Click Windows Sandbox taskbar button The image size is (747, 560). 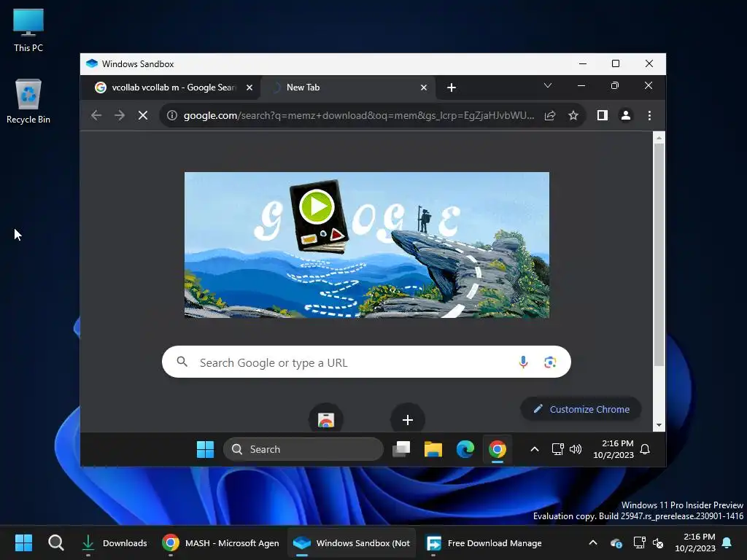click(352, 542)
